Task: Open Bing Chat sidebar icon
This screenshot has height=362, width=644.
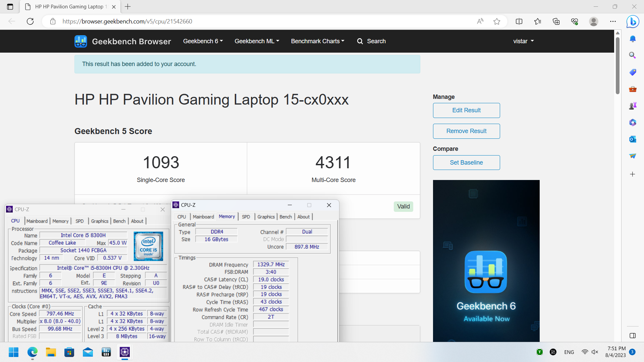Action: pos(633,21)
